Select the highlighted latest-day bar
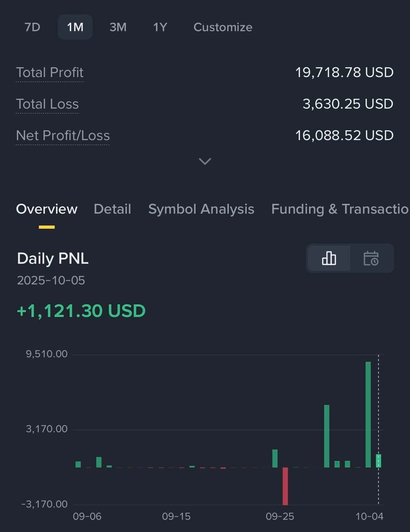 pyautogui.click(x=378, y=461)
